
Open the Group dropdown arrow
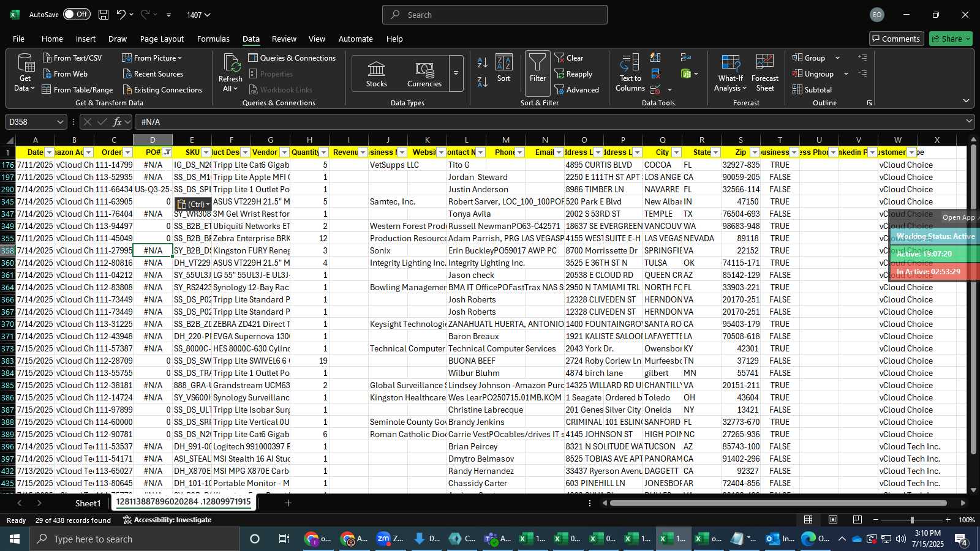click(x=837, y=58)
